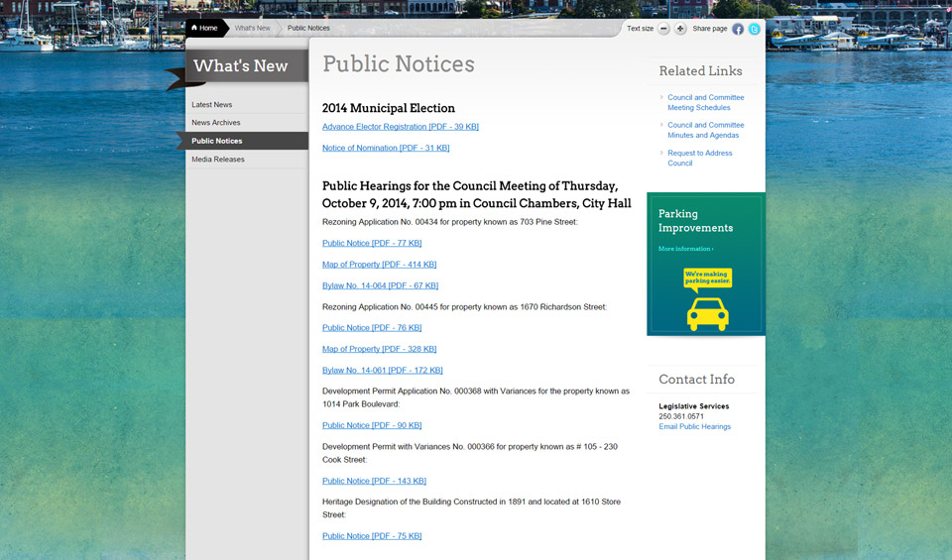The width and height of the screenshot is (952, 560).
Task: Open News Archives in sidebar
Action: pyautogui.click(x=216, y=123)
